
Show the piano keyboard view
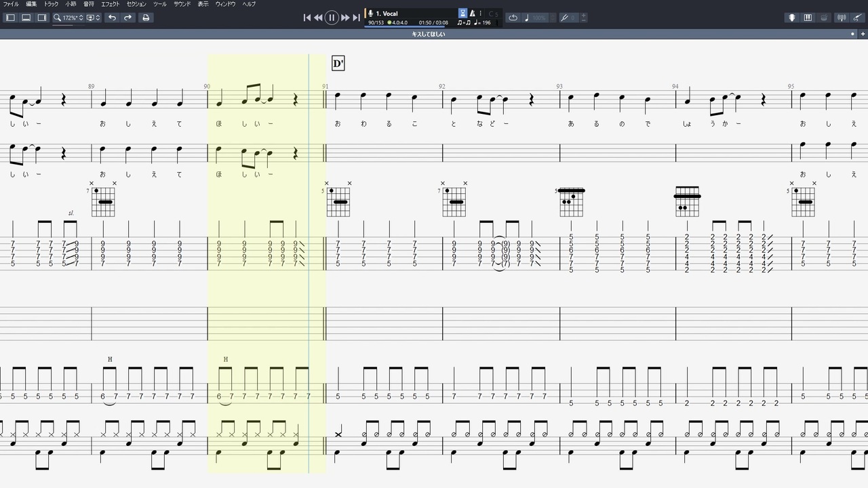click(808, 18)
